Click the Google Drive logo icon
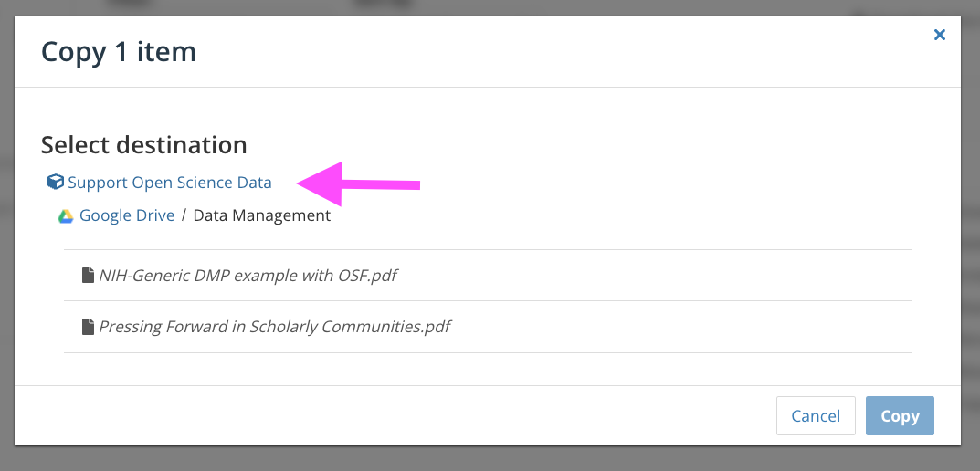The image size is (980, 471). click(66, 216)
